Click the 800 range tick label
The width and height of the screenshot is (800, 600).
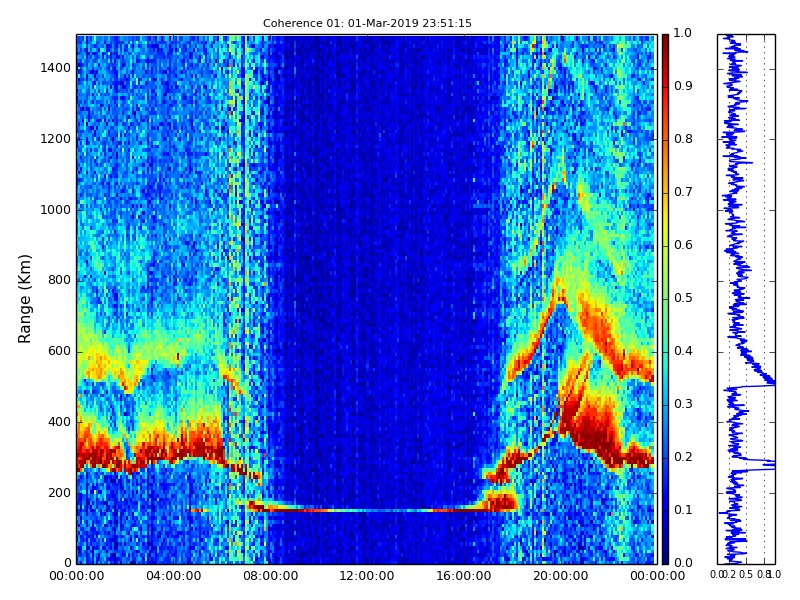pos(60,280)
